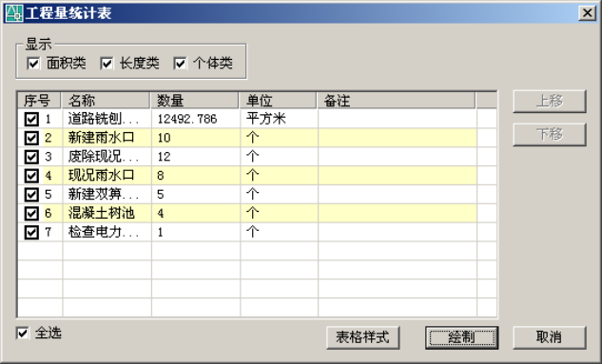Uncheck row 2 新建雨水口 checkbox

(x=31, y=138)
